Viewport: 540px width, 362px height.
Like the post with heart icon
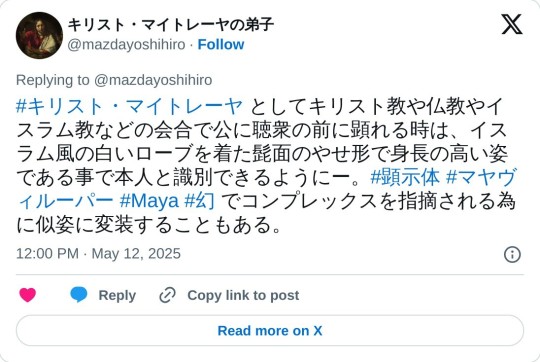pos(28,295)
